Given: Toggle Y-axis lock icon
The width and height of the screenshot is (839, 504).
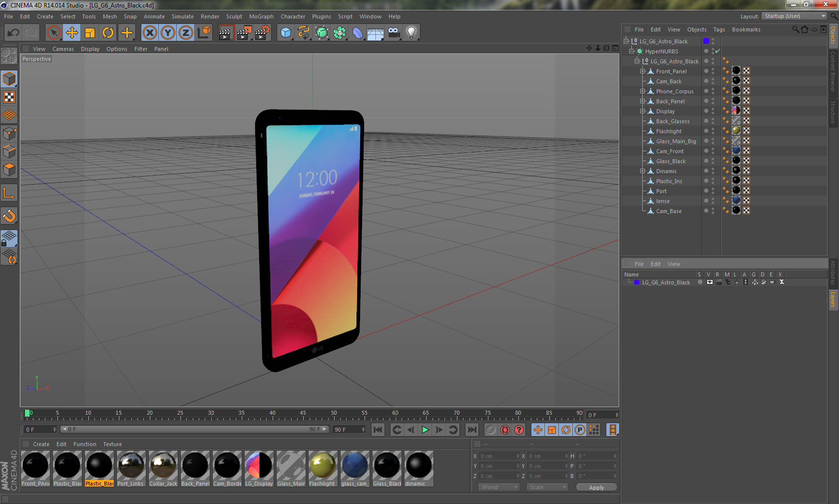Looking at the screenshot, I should tap(168, 33).
